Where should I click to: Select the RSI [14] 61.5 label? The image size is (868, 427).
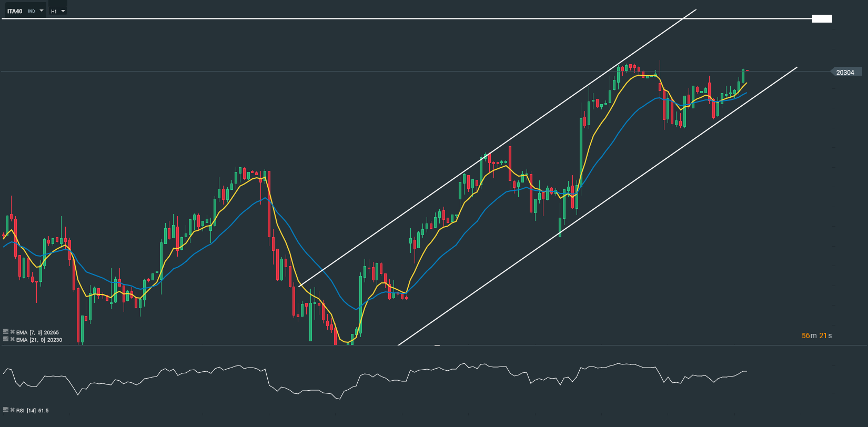[33, 411]
